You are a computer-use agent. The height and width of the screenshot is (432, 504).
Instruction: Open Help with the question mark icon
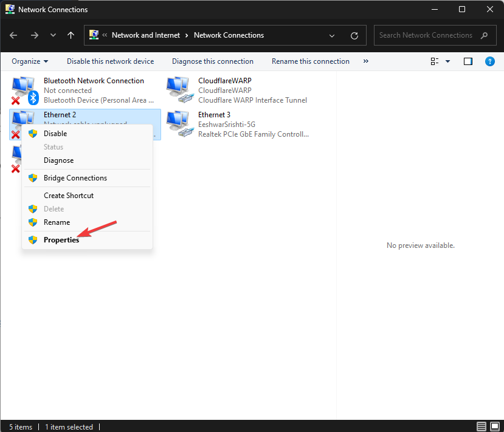[x=489, y=61]
